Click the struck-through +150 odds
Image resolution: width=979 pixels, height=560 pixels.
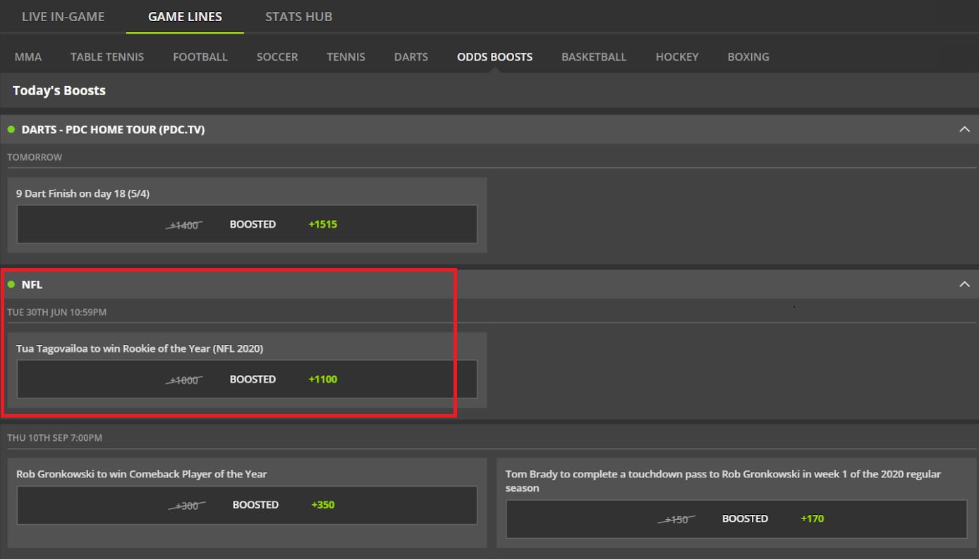coord(676,519)
